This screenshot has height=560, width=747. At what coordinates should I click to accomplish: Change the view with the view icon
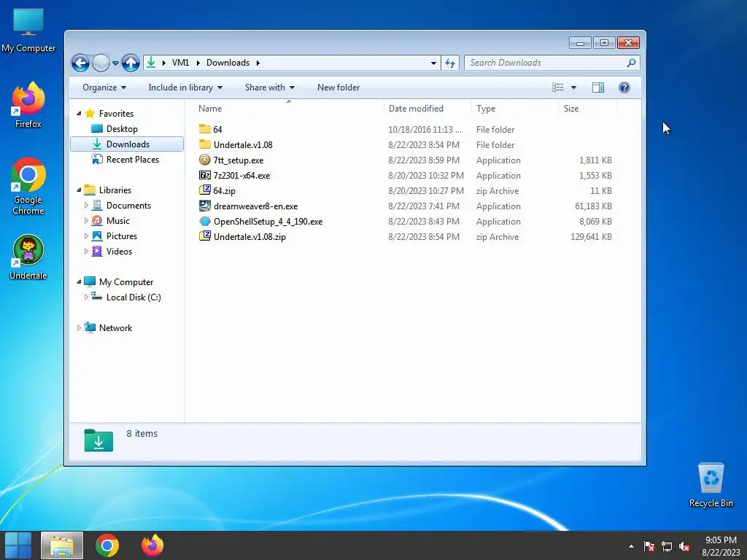[x=558, y=87]
